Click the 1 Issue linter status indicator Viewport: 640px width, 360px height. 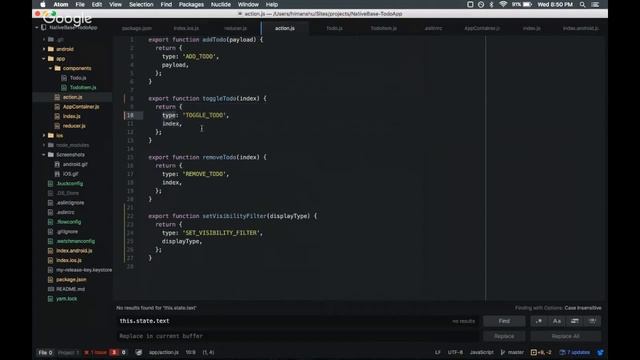coord(96,352)
